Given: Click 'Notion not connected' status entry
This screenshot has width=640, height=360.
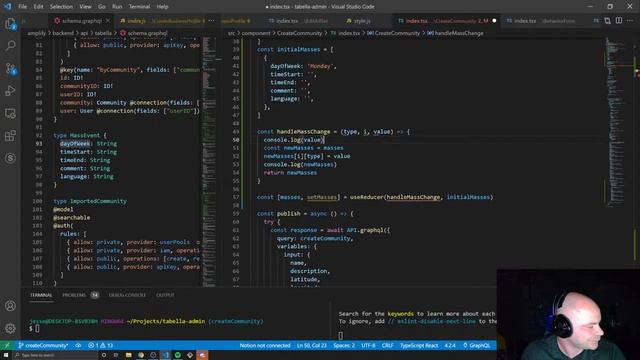Looking at the screenshot, I should click(x=265, y=345).
